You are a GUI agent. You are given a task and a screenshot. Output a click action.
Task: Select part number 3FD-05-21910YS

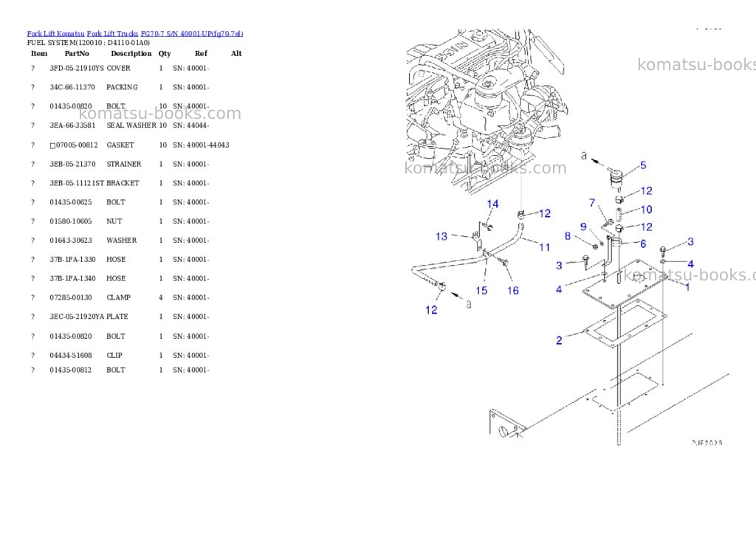[77, 69]
